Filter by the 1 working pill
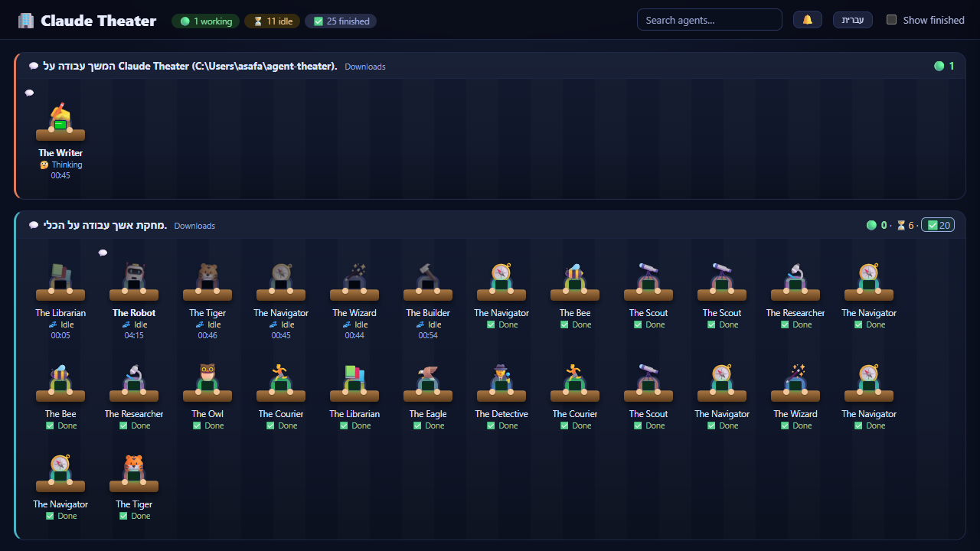The image size is (980, 551). (205, 21)
